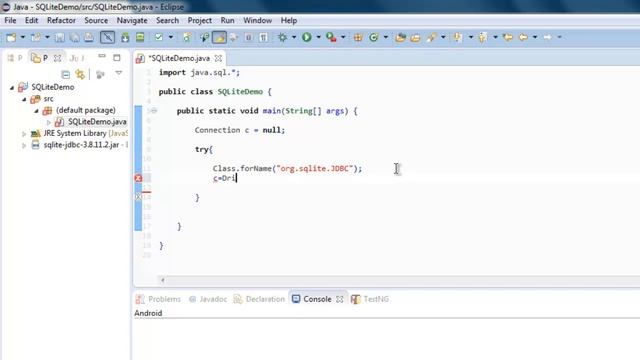The height and width of the screenshot is (360, 640).
Task: Toggle show whitespace characters icon
Action: tap(263, 38)
